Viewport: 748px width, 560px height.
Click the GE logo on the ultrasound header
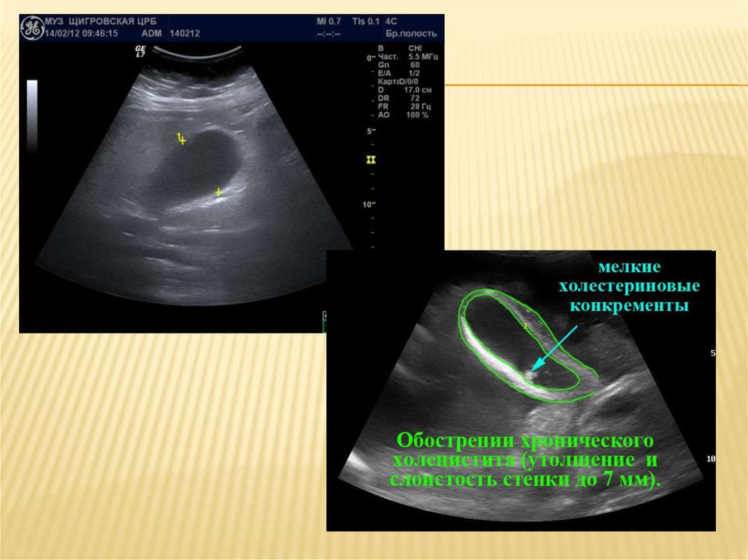pyautogui.click(x=32, y=28)
